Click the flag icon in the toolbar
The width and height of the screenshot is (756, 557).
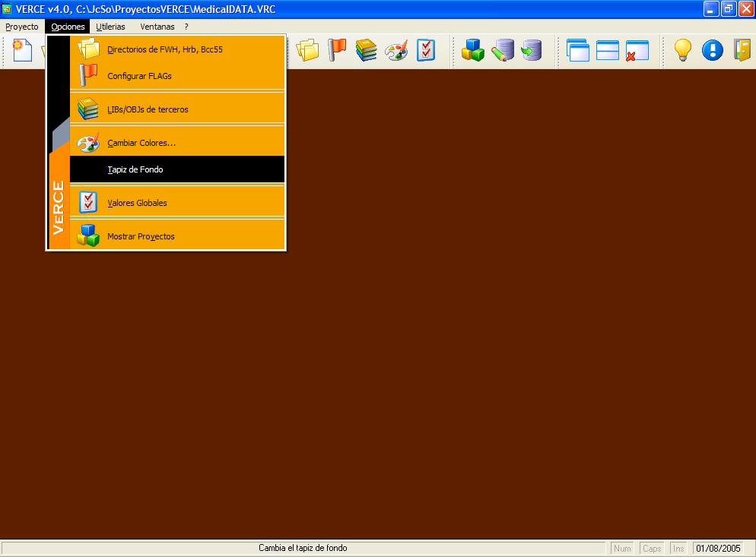tap(337, 50)
